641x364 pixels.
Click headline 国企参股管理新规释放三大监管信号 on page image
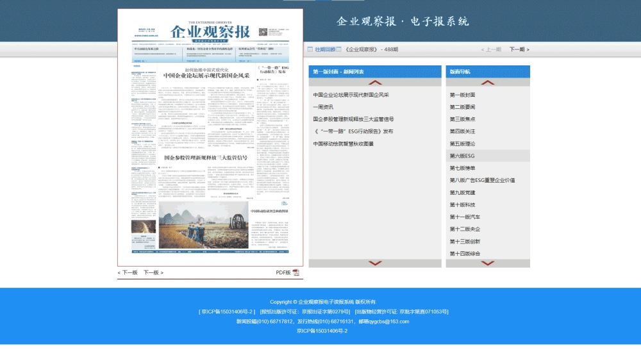click(x=206, y=157)
